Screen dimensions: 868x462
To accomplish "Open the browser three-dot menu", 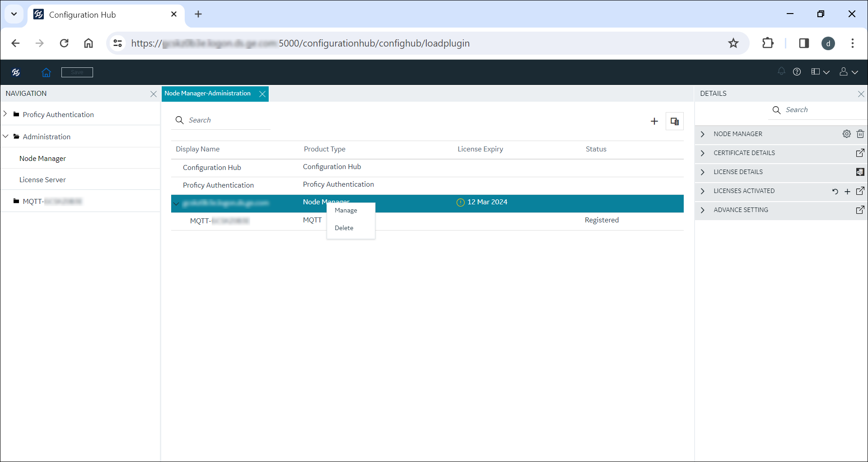I will click(853, 43).
